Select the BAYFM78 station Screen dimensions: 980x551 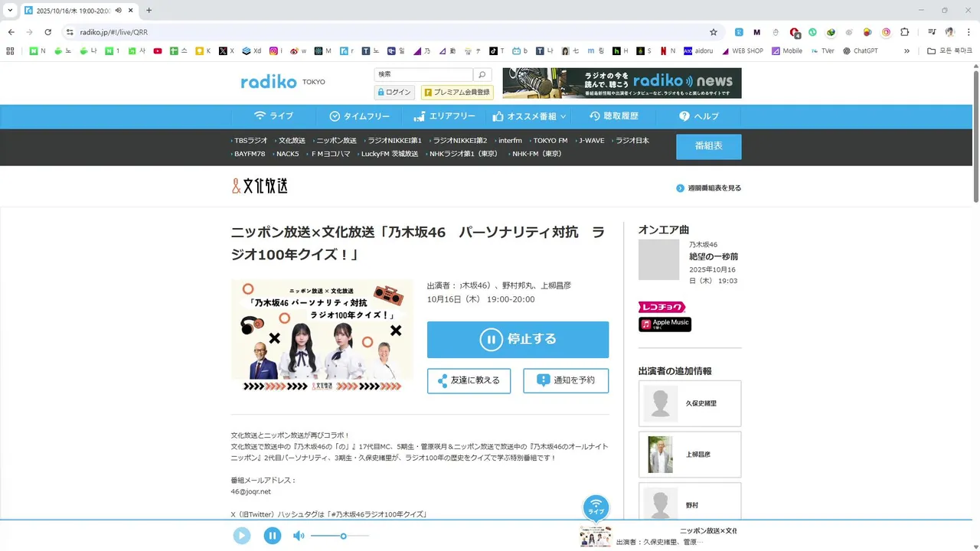(249, 154)
